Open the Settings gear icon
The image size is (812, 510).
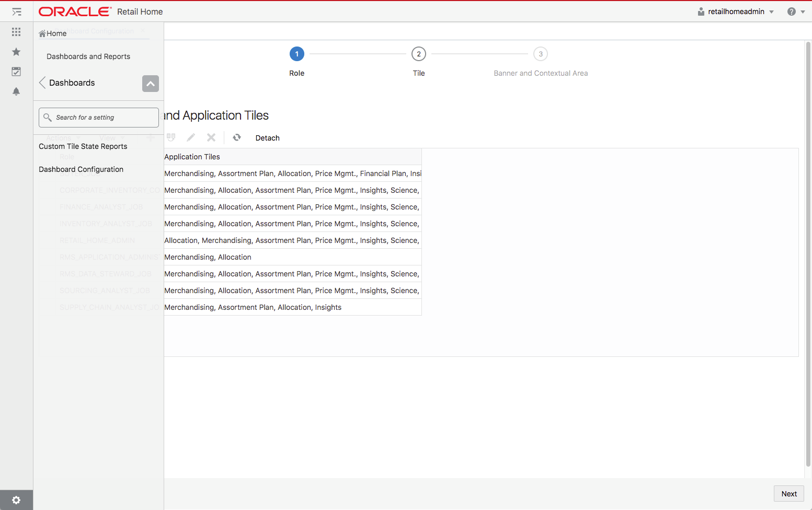[x=16, y=500]
